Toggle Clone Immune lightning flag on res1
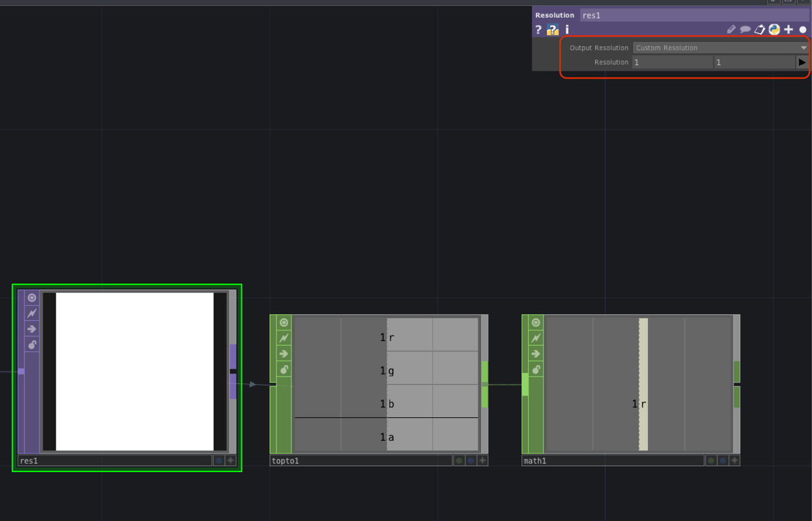The image size is (812, 521). [x=32, y=313]
